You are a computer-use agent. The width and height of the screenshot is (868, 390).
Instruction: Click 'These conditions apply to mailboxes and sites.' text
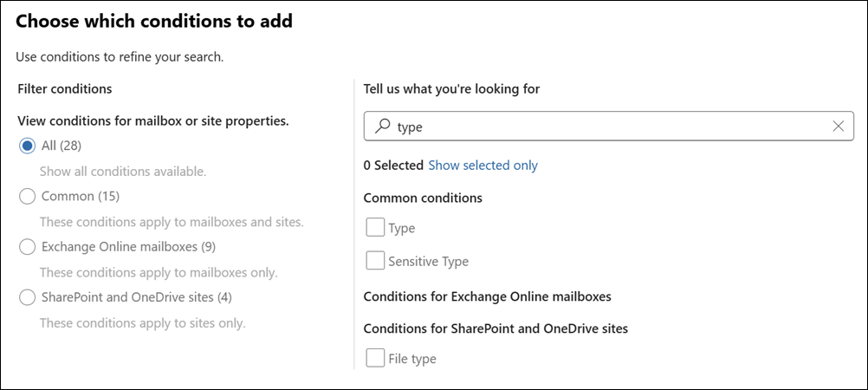pos(172,222)
